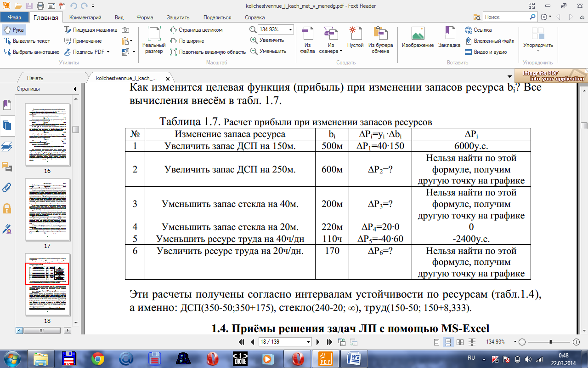Open file via folder icon in title bar
Image resolution: width=588 pixels, height=368 pixels.
(18, 6)
